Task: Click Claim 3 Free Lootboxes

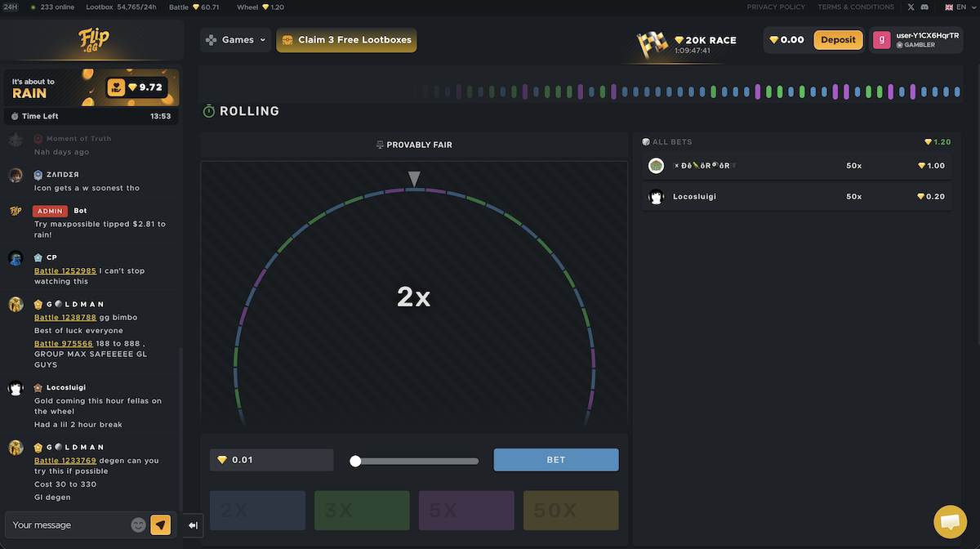Action: click(x=346, y=40)
